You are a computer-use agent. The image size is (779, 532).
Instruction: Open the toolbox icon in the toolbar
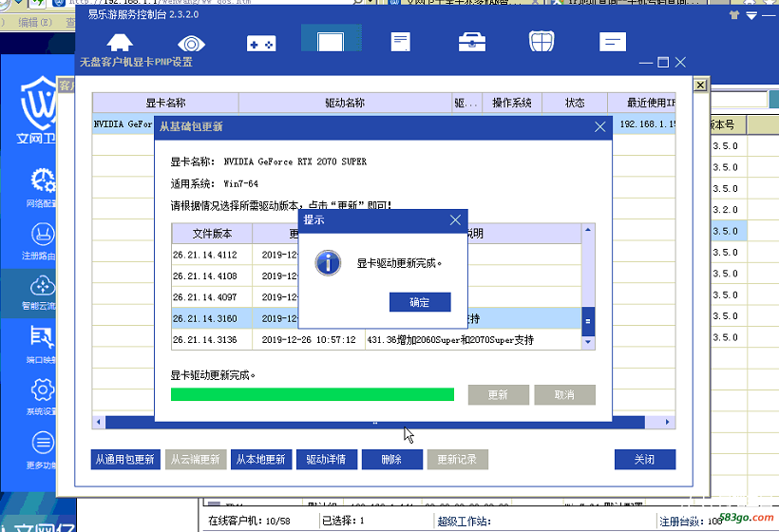pos(470,43)
